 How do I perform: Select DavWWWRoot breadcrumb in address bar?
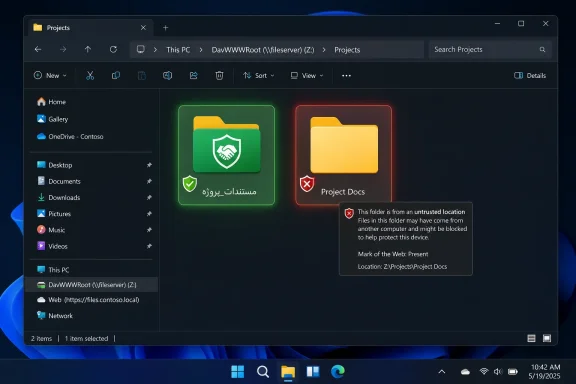click(263, 50)
